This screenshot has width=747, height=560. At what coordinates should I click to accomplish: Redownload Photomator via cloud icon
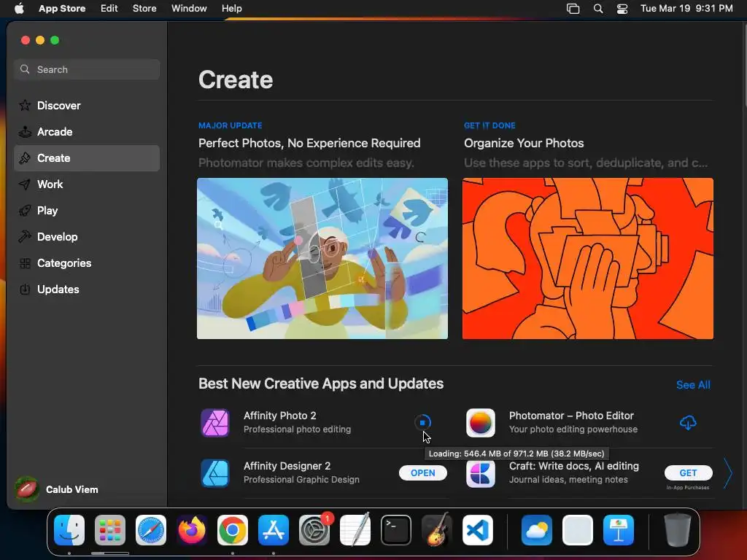coord(688,422)
